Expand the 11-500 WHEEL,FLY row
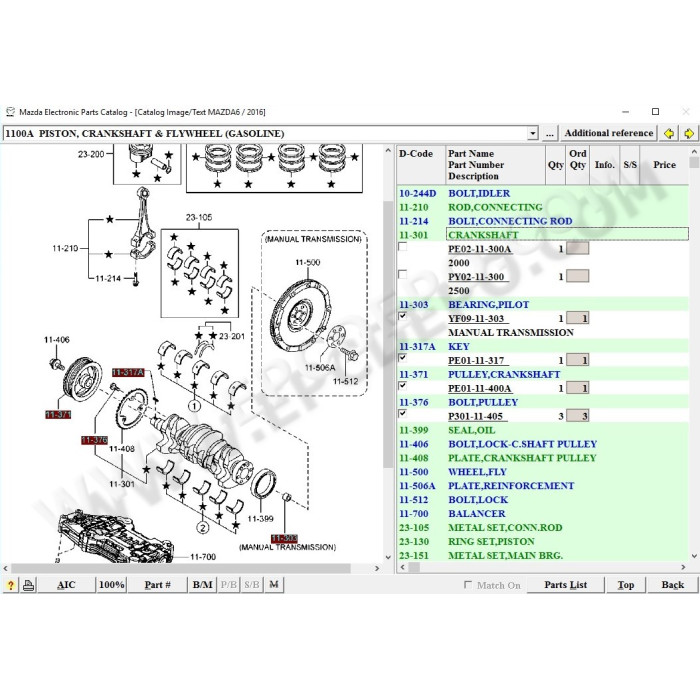This screenshot has width=700, height=700. [x=542, y=472]
